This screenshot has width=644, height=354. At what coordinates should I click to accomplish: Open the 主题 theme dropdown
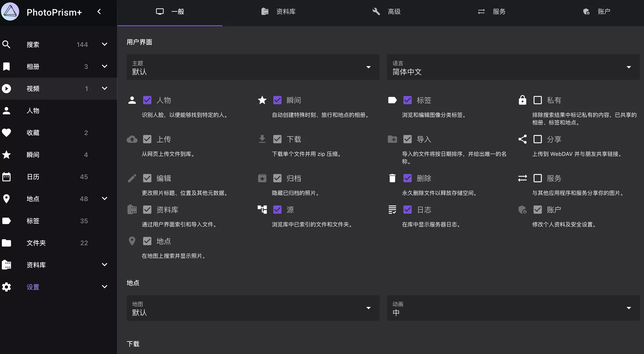[253, 67]
